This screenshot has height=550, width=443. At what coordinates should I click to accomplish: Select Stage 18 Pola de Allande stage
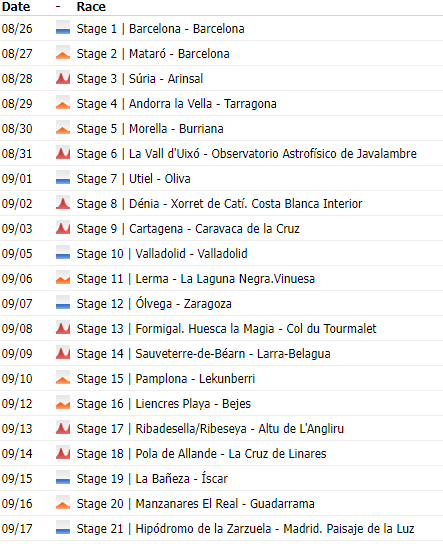(x=201, y=454)
